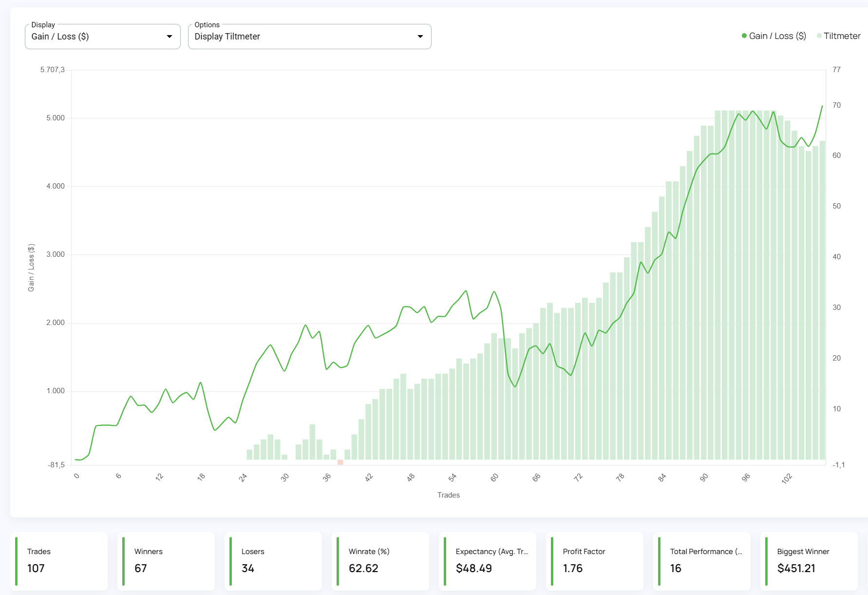Click the peak of the green gain line

point(823,106)
